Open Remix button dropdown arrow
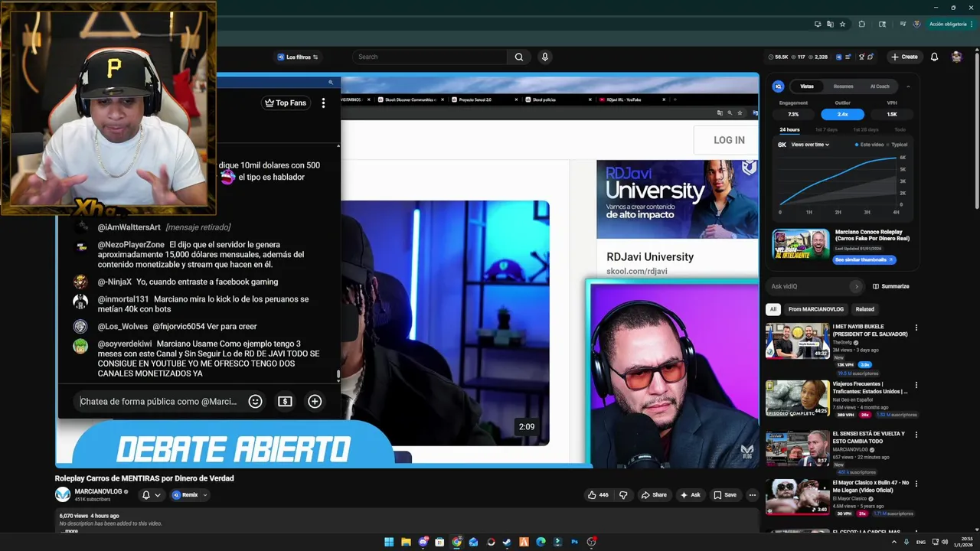The height and width of the screenshot is (551, 980). click(x=204, y=495)
